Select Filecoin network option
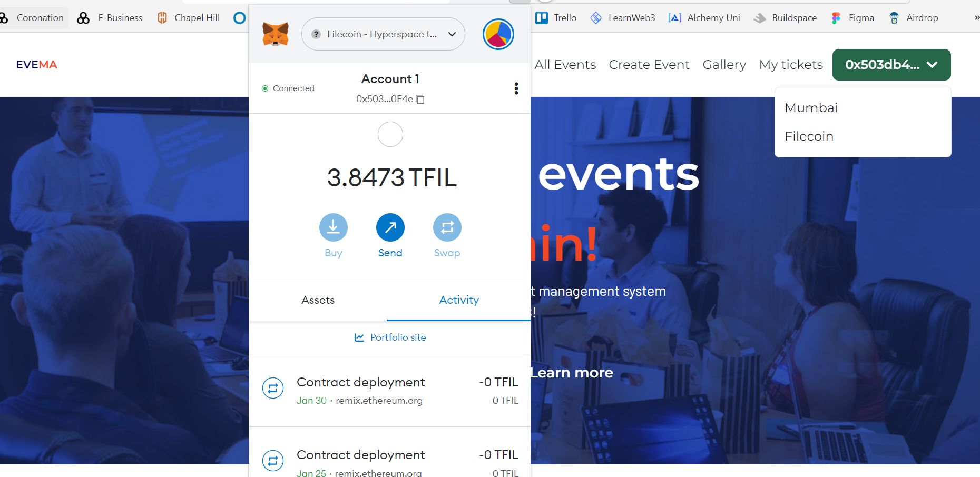The image size is (980, 477). pos(809,136)
